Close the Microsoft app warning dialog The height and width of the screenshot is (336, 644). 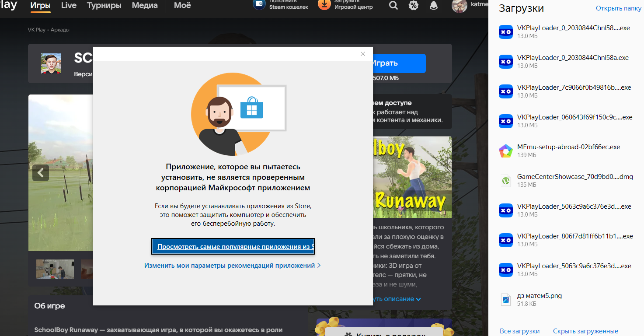click(x=362, y=54)
